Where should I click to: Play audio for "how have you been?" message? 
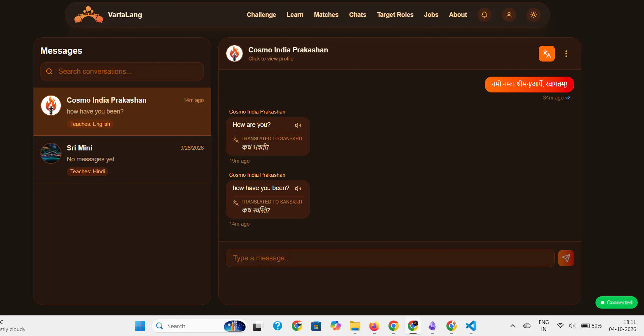(298, 189)
